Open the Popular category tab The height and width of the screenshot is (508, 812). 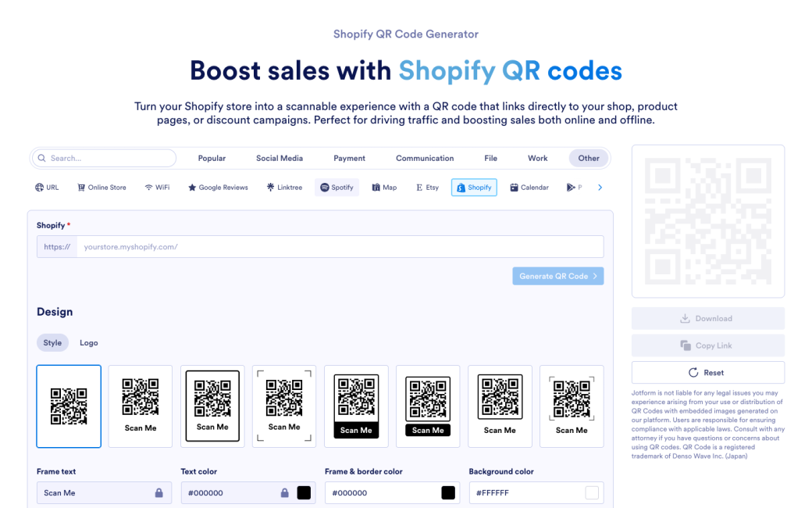(212, 158)
